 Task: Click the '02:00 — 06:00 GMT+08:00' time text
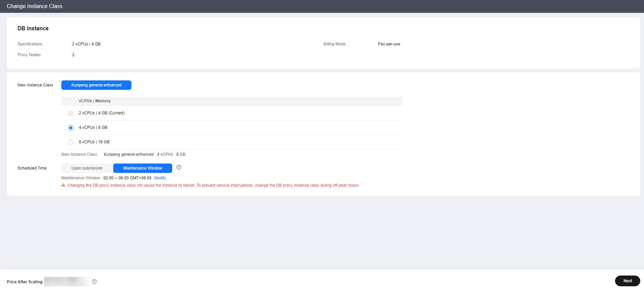tap(127, 178)
